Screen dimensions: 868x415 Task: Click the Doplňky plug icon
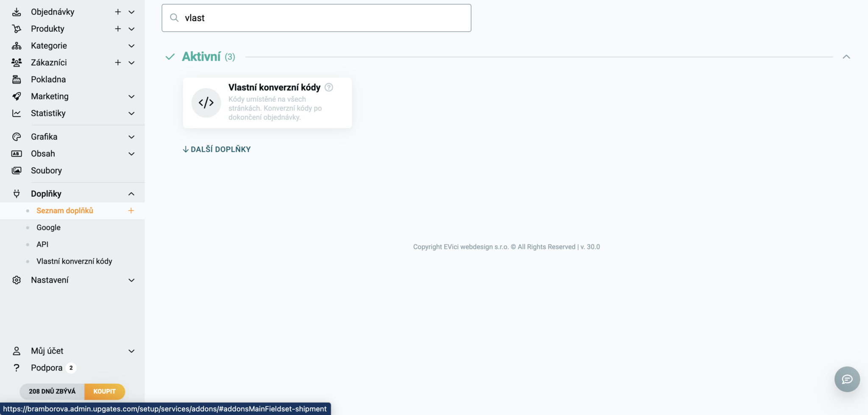click(x=17, y=194)
